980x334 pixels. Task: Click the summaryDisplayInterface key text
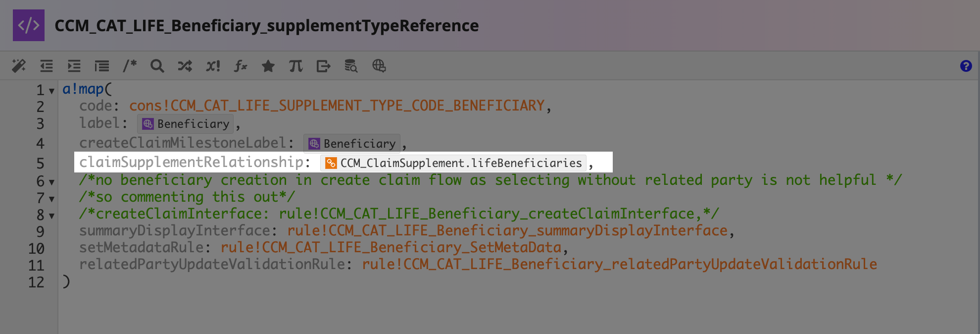(x=175, y=230)
